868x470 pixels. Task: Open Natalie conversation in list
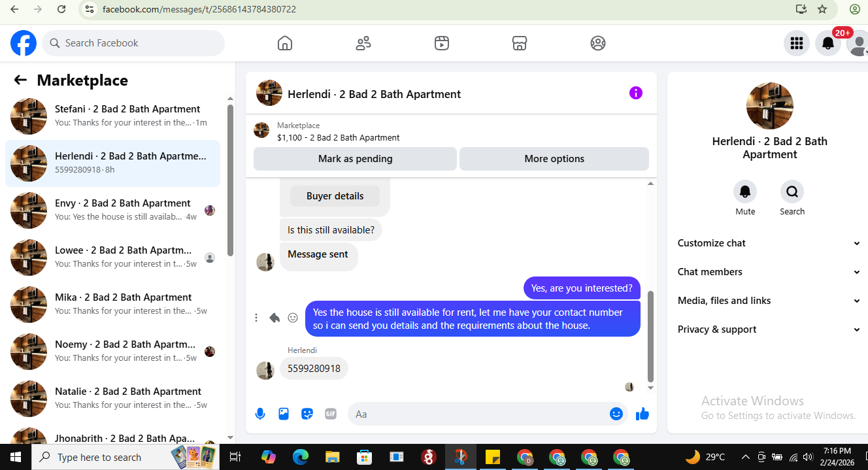point(112,399)
